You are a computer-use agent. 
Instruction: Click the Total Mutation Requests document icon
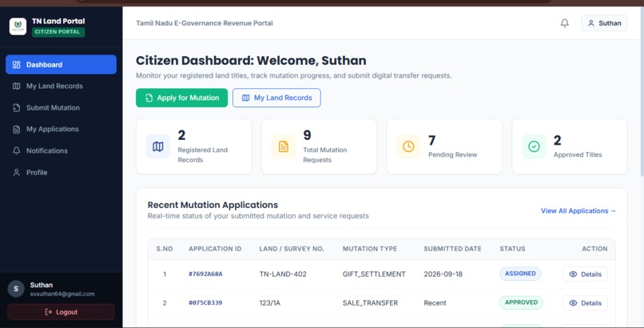(284, 146)
